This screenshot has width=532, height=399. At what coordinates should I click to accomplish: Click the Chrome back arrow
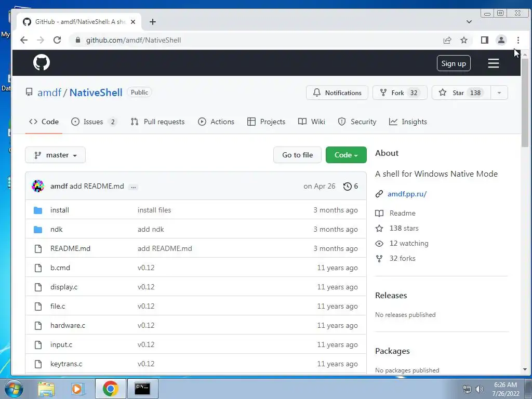pos(24,40)
